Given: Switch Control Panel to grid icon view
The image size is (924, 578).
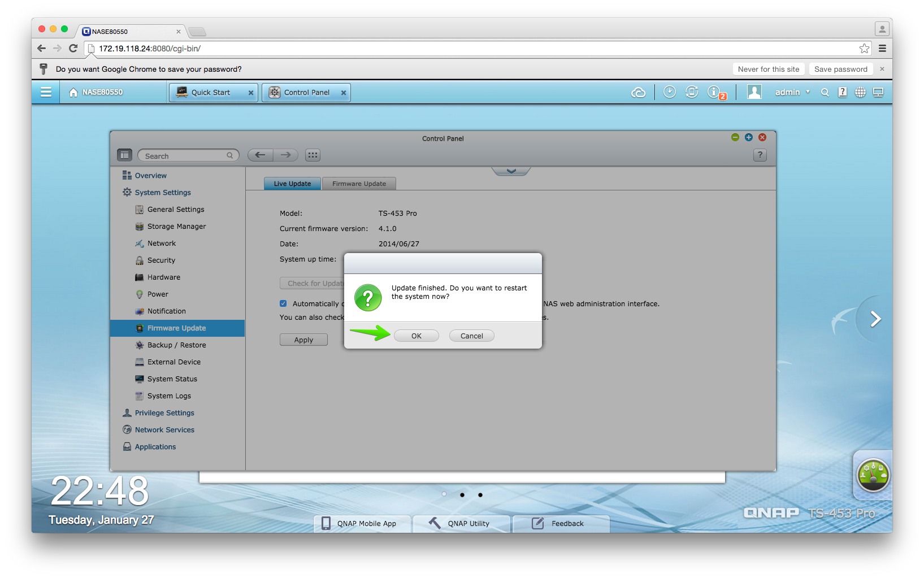Looking at the screenshot, I should (313, 155).
